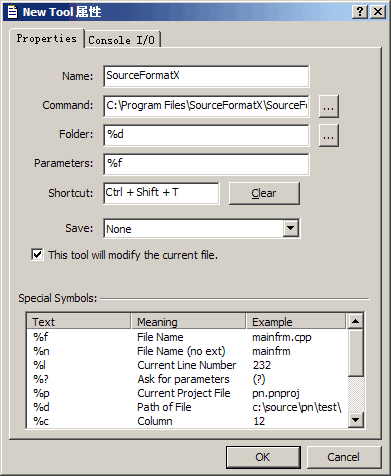Screen dimensions: 391x476
Task: Switch to the Console I/O tab
Action: [x=122, y=40]
